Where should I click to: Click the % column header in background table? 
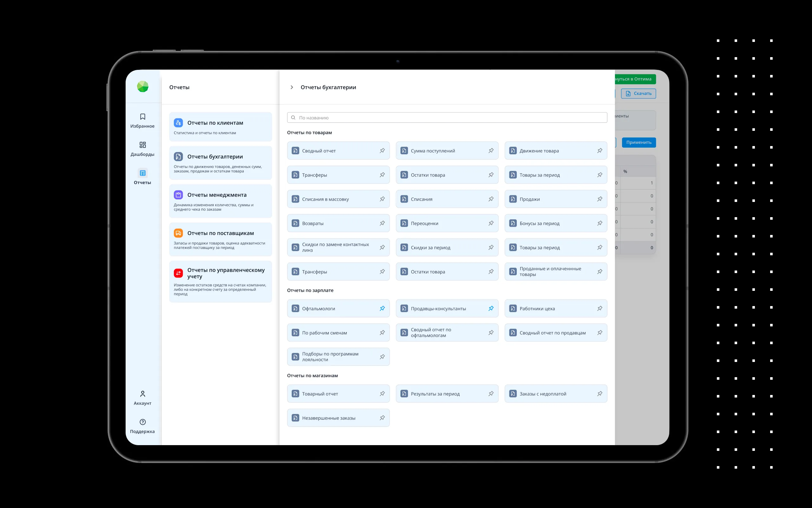[x=625, y=172]
